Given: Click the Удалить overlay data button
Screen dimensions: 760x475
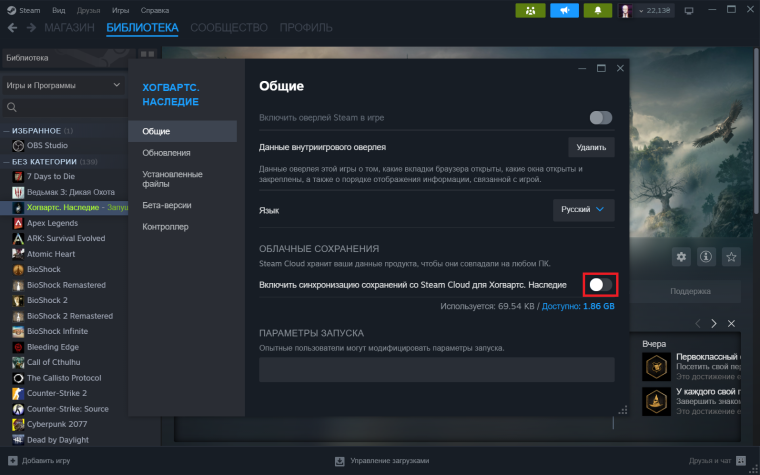Looking at the screenshot, I should click(x=591, y=147).
